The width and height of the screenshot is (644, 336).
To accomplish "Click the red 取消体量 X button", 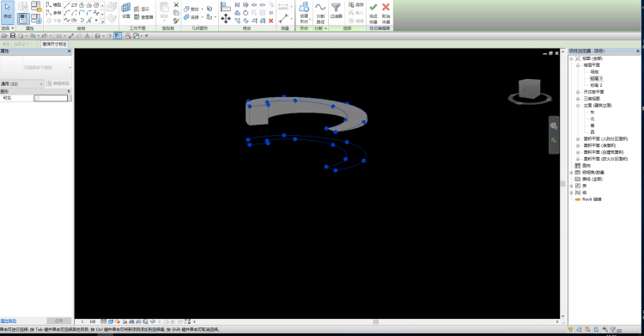I will 386,12.
